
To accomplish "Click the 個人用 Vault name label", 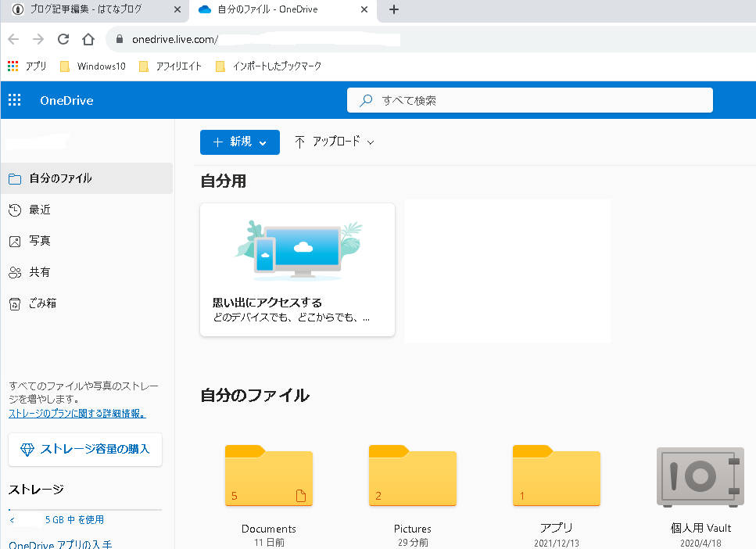I will pyautogui.click(x=700, y=528).
